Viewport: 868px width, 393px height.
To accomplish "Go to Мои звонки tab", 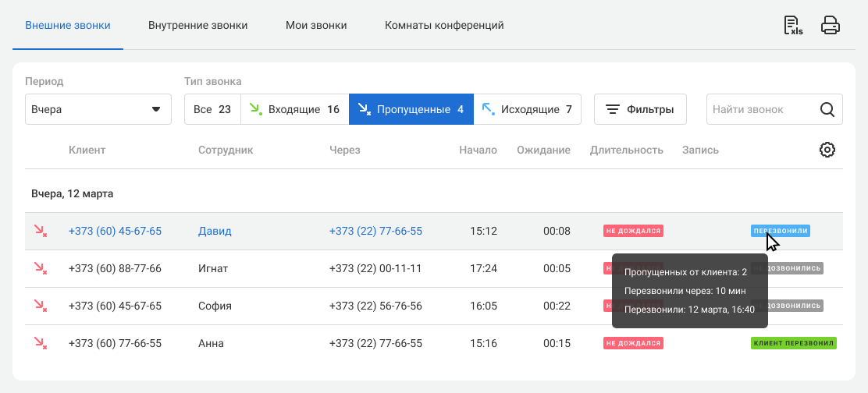I will [316, 26].
